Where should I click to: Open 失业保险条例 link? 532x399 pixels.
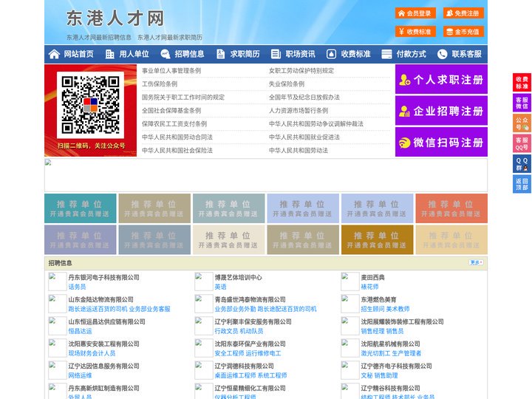click(x=287, y=83)
